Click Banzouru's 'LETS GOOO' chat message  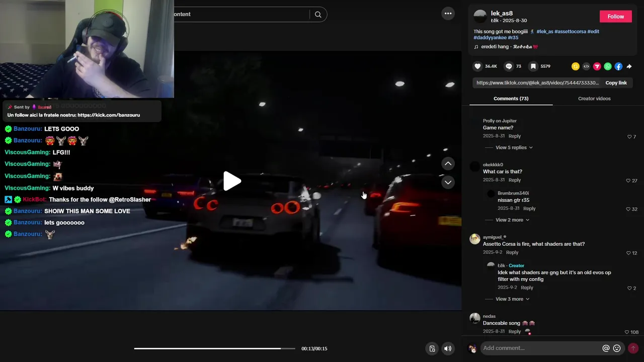[61, 129]
